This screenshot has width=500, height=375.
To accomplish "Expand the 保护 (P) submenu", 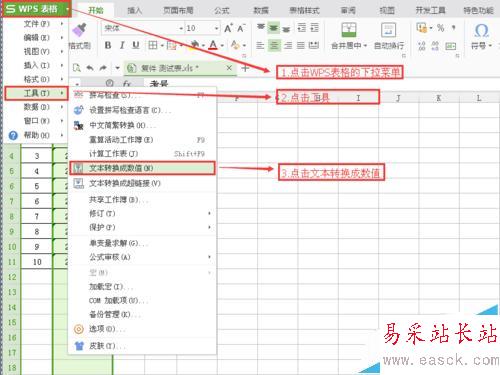I will [x=209, y=227].
